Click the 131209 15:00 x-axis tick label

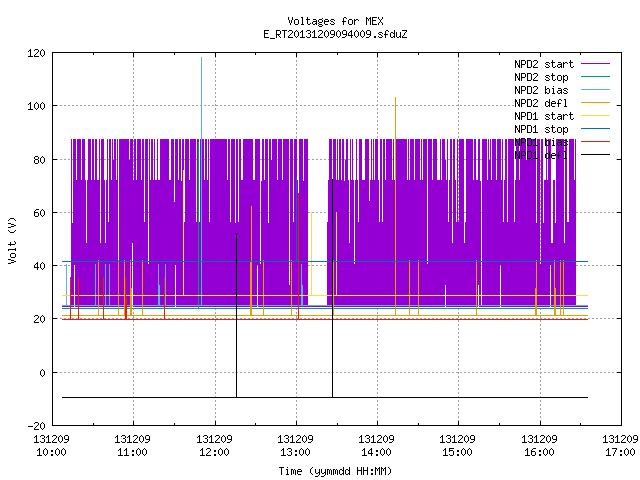click(457, 446)
